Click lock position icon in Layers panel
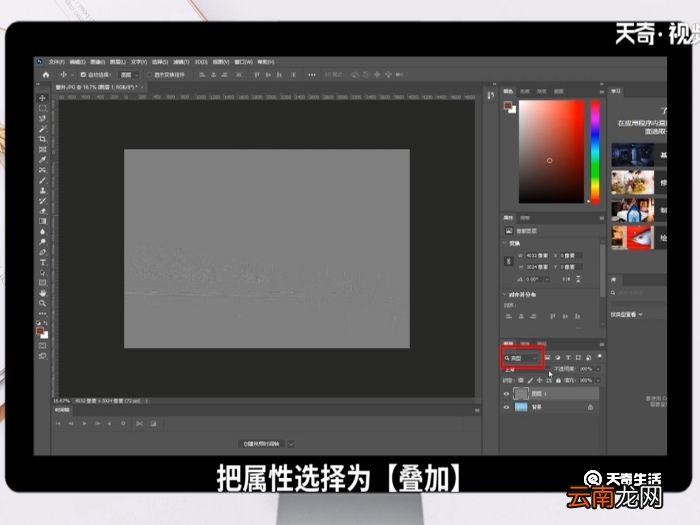Screen dimensions: 700x525 pyautogui.click(x=539, y=380)
